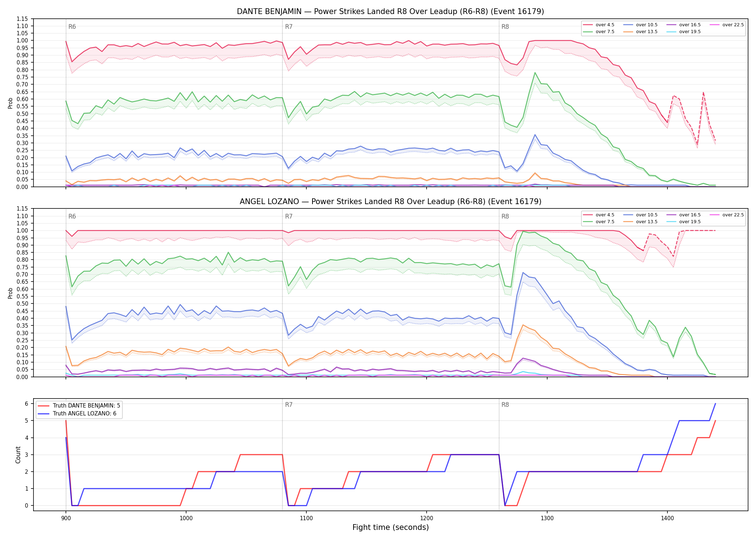The width and height of the screenshot is (756, 540).
Task: Click the 1 tick on the Count axis
Action: click(x=26, y=489)
